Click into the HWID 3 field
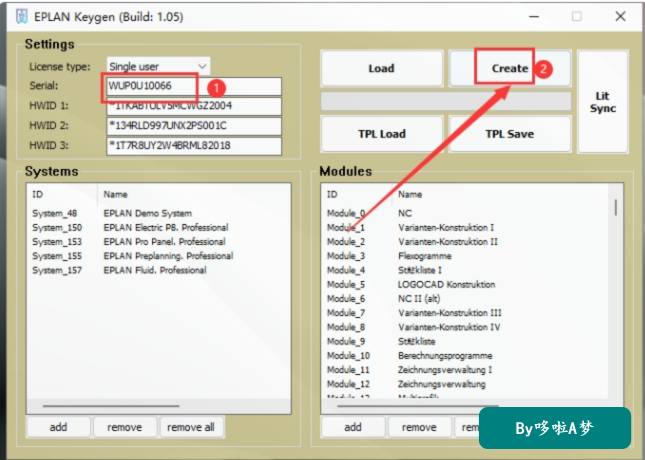The height and width of the screenshot is (460, 645). [x=194, y=146]
